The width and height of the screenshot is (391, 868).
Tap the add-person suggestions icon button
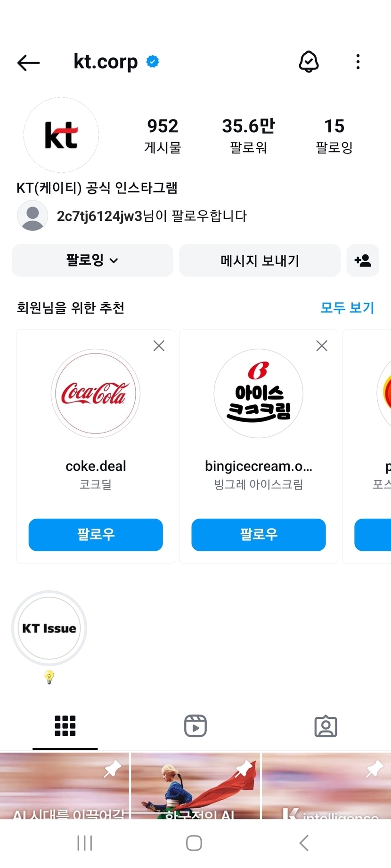pos(362,260)
